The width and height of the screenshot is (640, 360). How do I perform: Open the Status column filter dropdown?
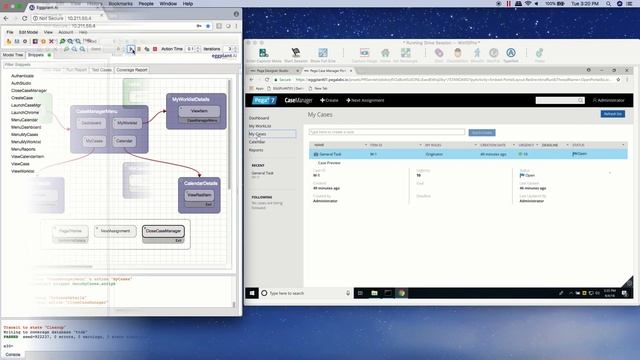pos(623,145)
